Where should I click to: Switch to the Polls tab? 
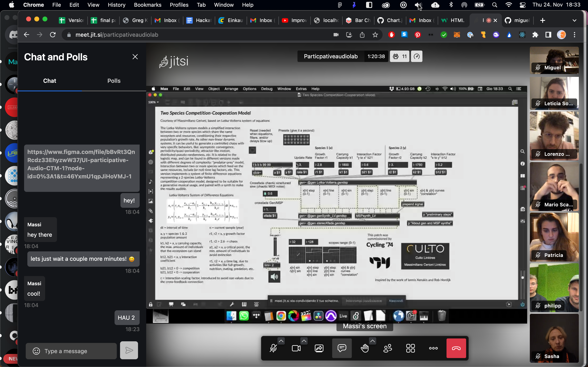tap(114, 81)
